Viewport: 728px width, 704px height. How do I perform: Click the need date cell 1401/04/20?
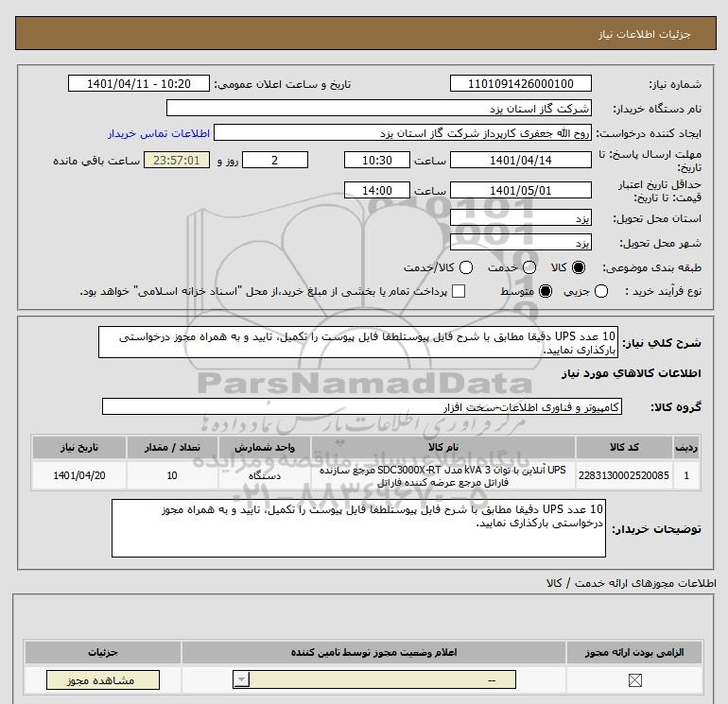[x=78, y=475]
